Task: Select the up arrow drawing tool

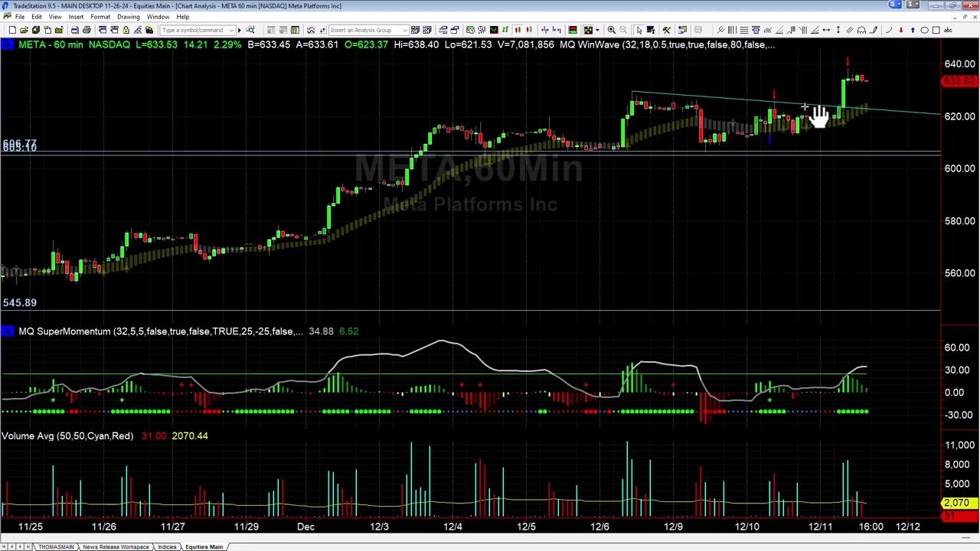Action: tap(913, 30)
